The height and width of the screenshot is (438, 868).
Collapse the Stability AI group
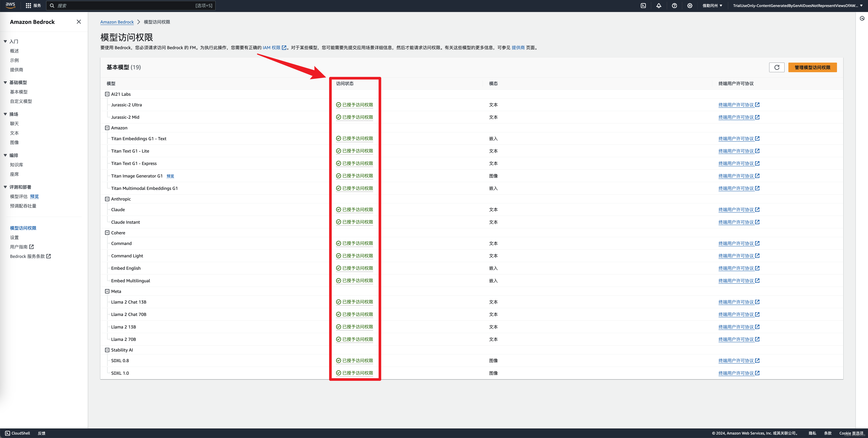[x=107, y=350]
